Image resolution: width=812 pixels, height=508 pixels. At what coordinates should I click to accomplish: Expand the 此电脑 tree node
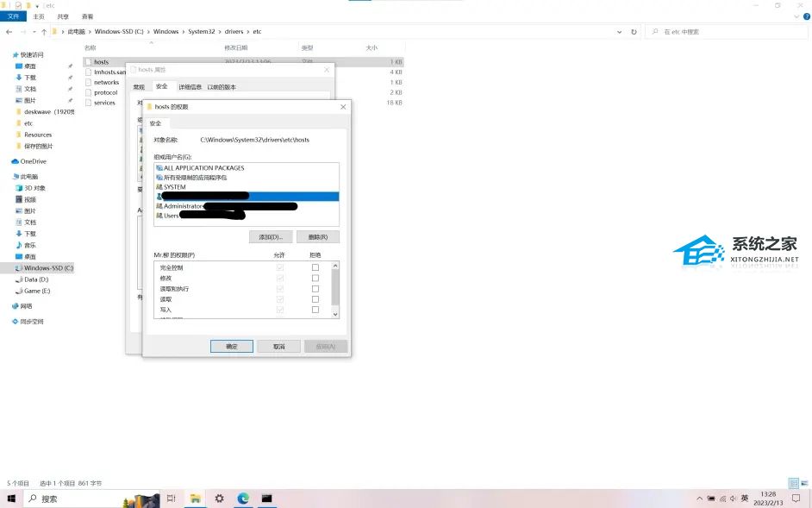pos(8,177)
